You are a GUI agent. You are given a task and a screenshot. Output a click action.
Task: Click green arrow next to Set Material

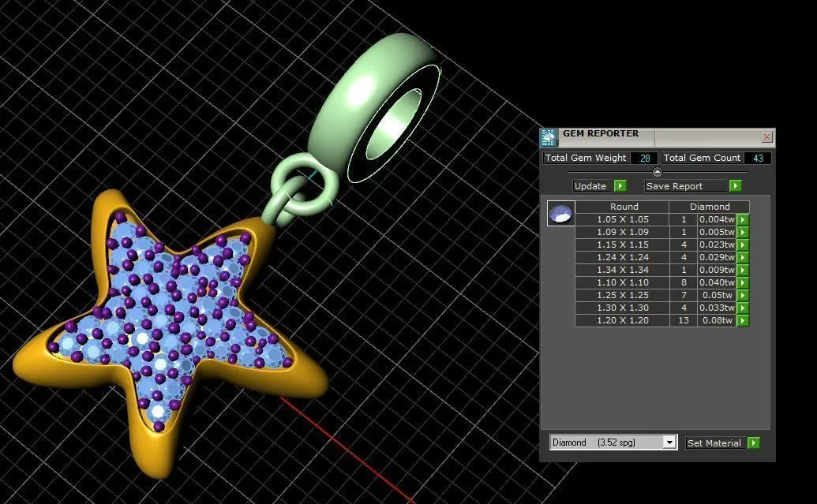click(753, 443)
